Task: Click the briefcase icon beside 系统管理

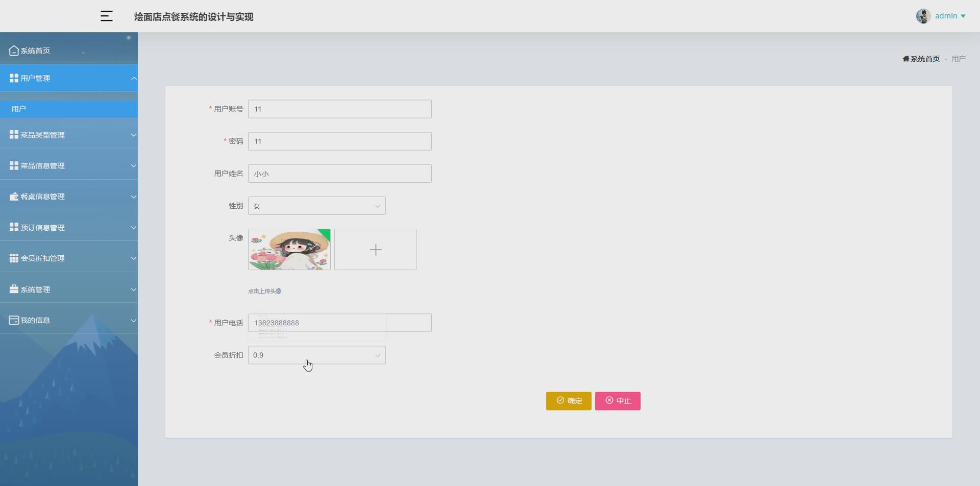Action: point(14,289)
